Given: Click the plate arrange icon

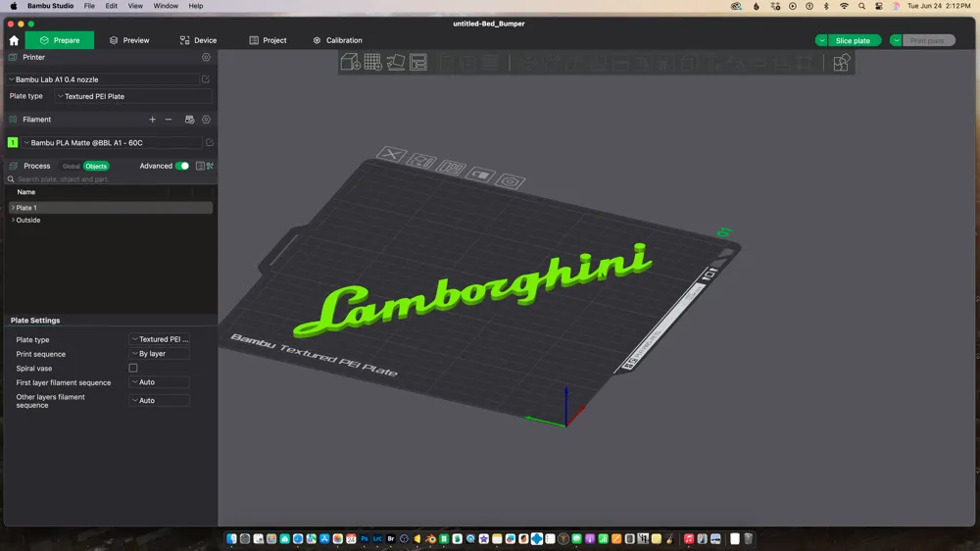Looking at the screenshot, I should click(451, 168).
